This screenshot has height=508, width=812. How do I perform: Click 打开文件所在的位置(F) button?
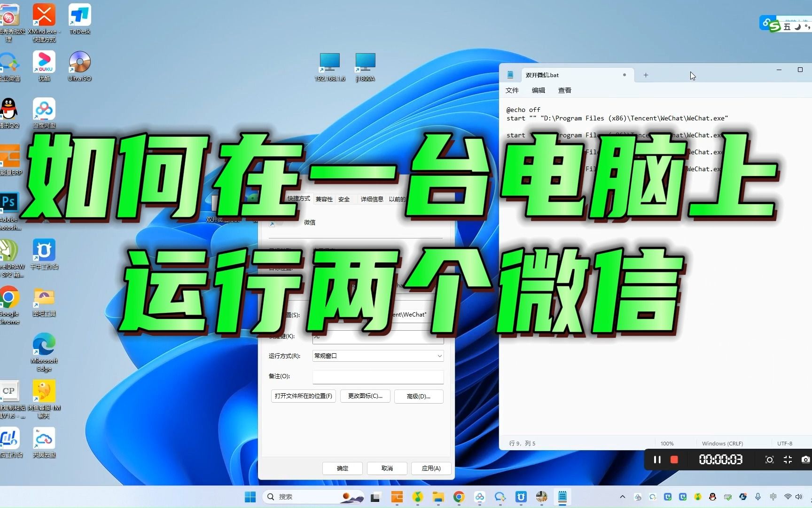pos(304,396)
